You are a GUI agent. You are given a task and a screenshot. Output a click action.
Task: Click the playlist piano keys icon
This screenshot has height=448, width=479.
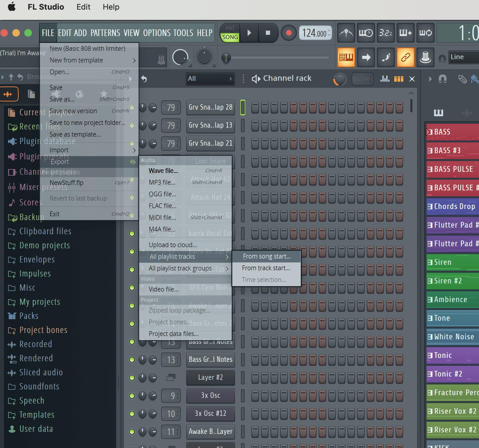[x=438, y=113]
